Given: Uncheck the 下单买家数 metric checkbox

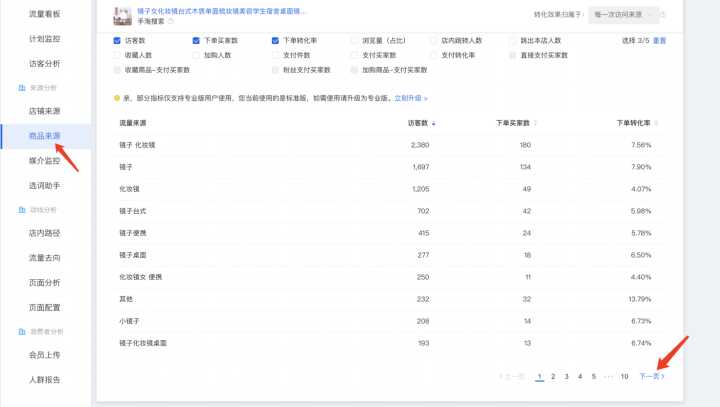Looking at the screenshot, I should pos(196,41).
